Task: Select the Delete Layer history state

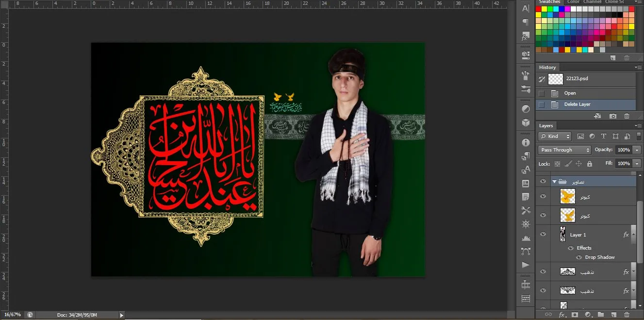Action: pyautogui.click(x=586, y=104)
